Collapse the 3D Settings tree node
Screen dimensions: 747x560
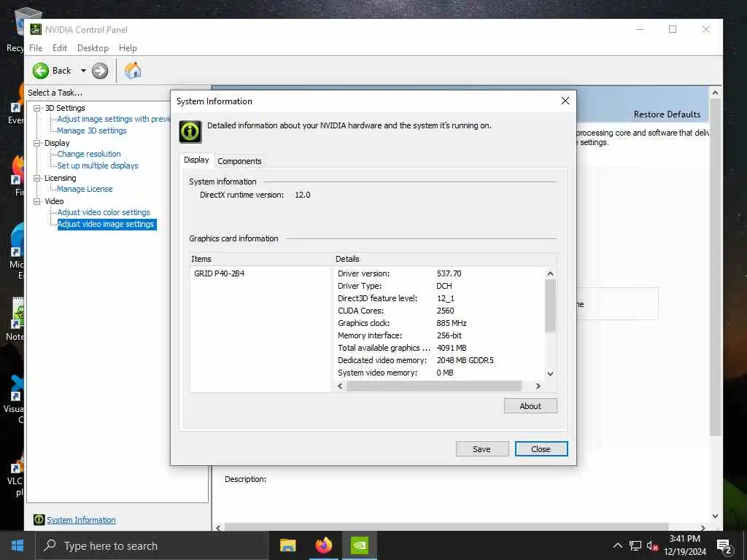pyautogui.click(x=36, y=108)
